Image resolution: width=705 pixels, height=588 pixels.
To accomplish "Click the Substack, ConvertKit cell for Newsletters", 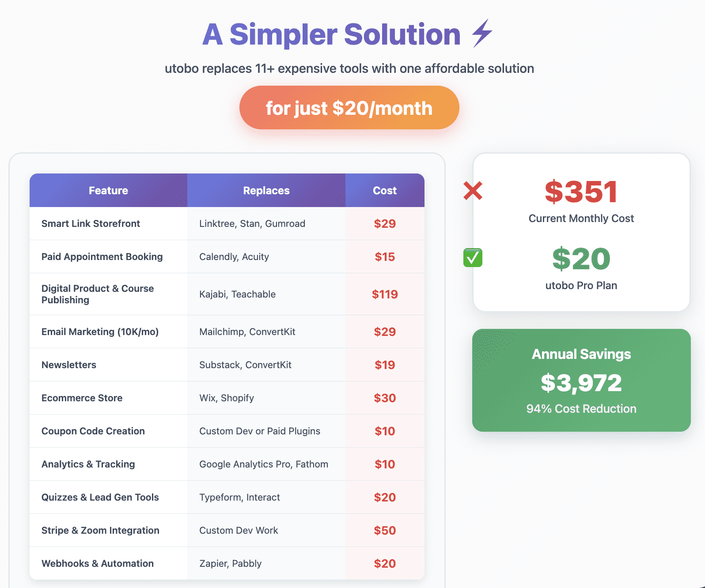I will pos(245,365).
